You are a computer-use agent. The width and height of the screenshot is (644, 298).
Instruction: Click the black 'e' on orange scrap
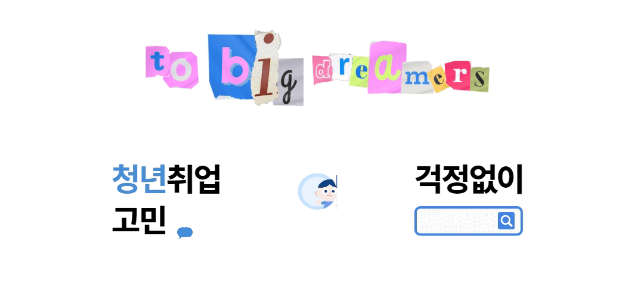439,79
